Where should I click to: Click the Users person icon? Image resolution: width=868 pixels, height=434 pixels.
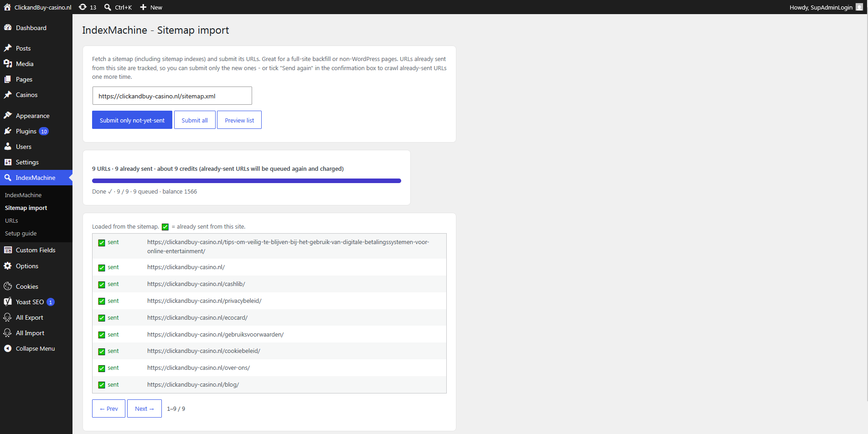[x=8, y=147]
